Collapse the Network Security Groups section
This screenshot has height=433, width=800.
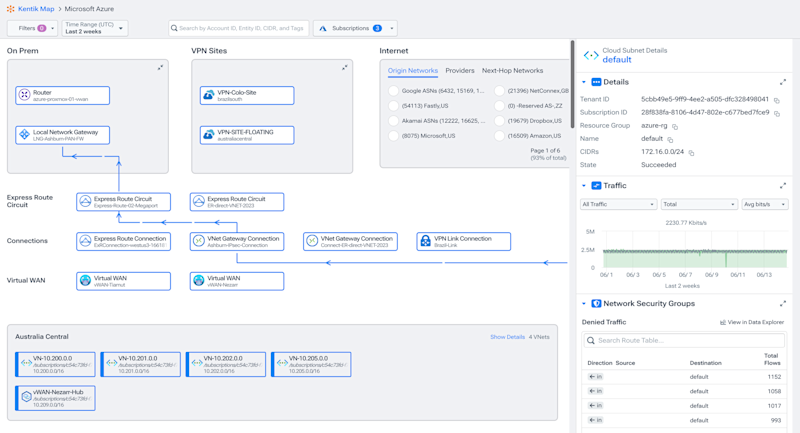(584, 303)
